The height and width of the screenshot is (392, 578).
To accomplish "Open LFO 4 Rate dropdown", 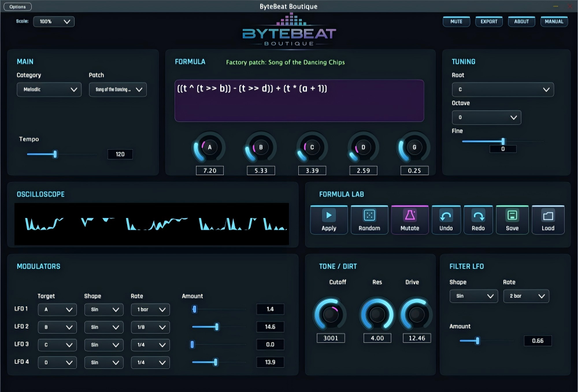I will pyautogui.click(x=150, y=363).
